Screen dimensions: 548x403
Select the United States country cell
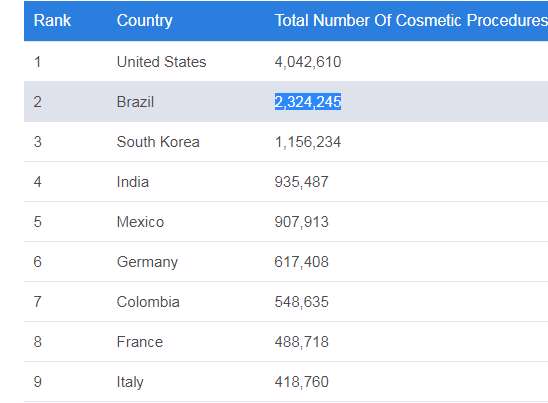coord(161,62)
